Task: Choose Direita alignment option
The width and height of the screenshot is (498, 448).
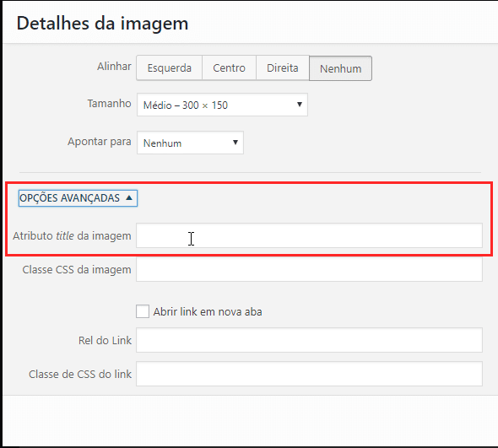Action: coord(283,68)
